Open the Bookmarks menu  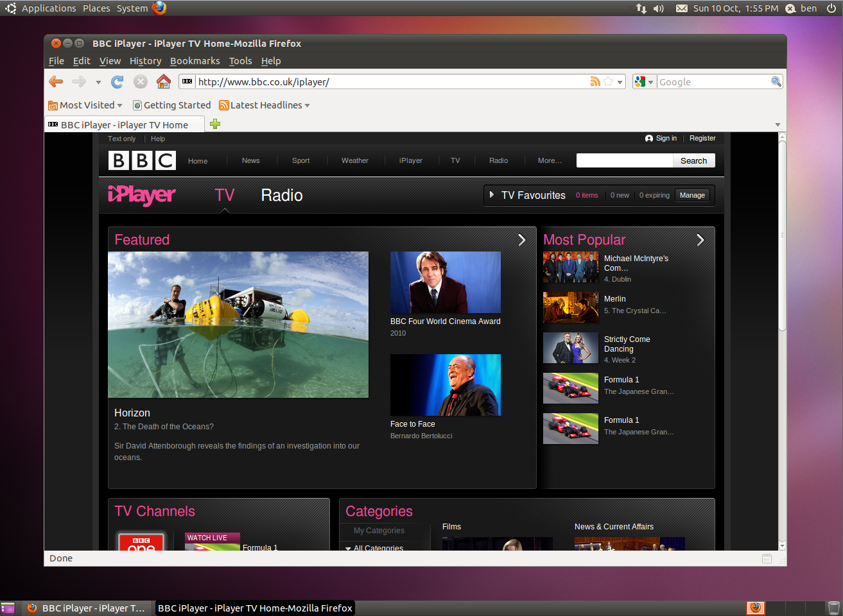195,61
